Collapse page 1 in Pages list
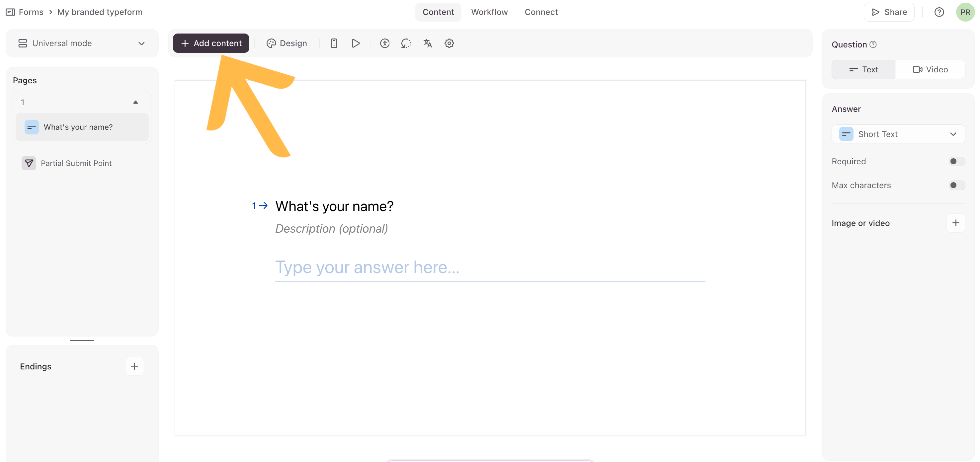 pyautogui.click(x=135, y=102)
